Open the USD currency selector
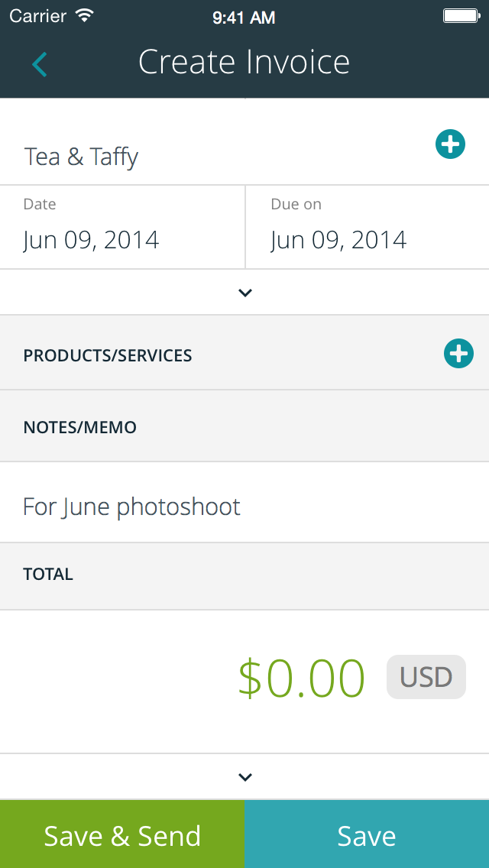 pyautogui.click(x=426, y=677)
